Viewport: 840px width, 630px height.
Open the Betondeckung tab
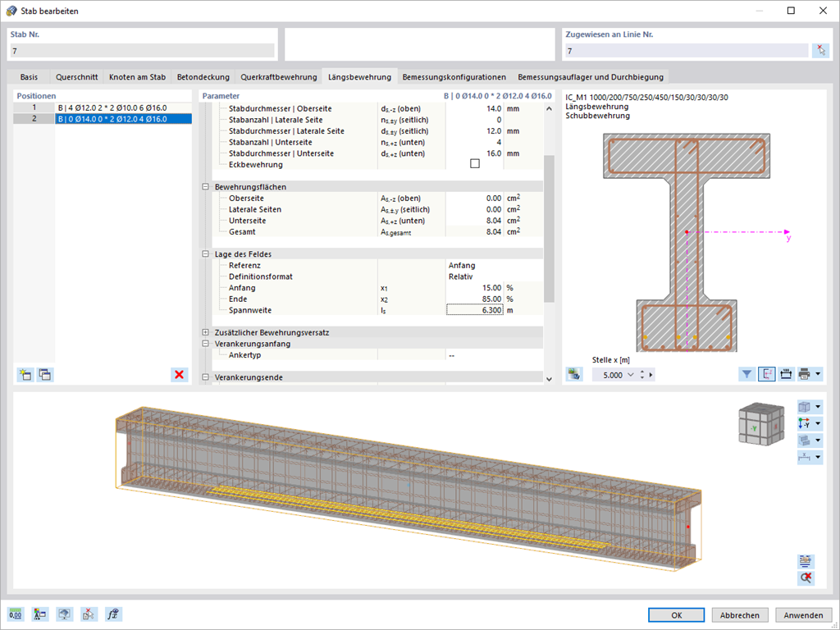(203, 76)
